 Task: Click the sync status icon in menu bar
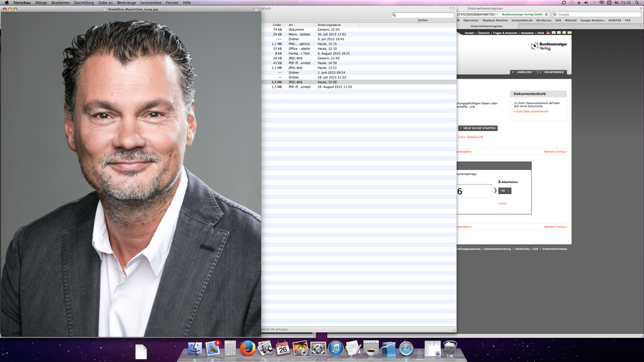[x=564, y=3]
